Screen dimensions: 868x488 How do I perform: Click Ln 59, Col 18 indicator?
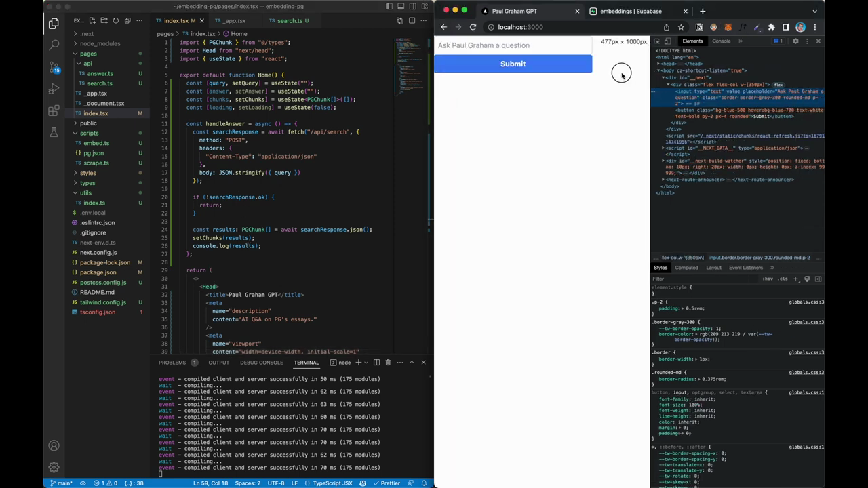pyautogui.click(x=210, y=483)
